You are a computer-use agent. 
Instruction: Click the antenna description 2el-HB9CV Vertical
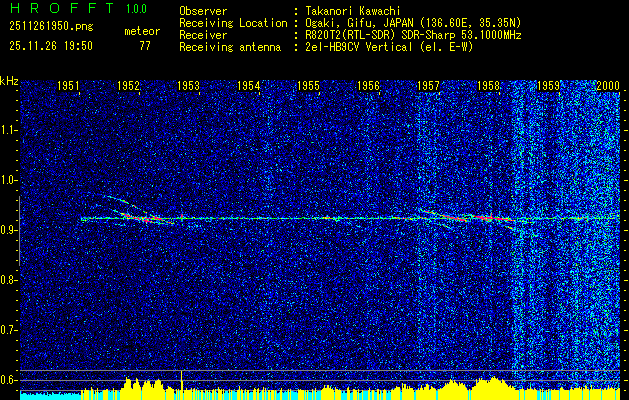(x=359, y=47)
